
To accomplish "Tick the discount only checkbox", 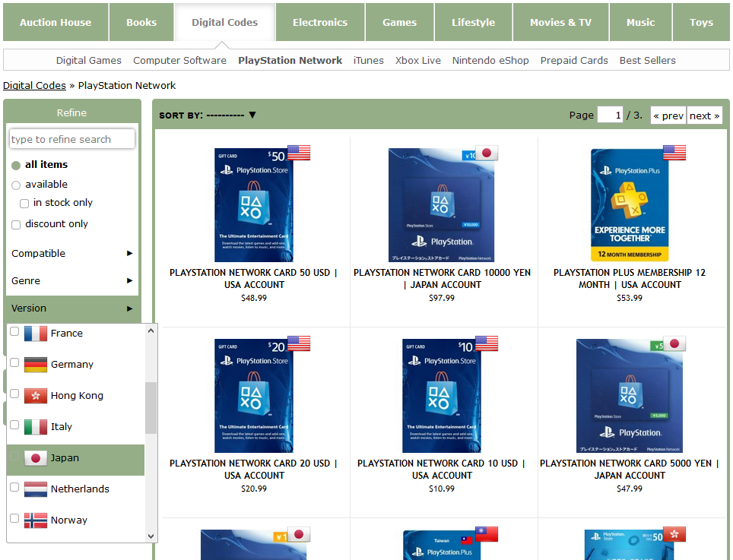I will point(16,225).
